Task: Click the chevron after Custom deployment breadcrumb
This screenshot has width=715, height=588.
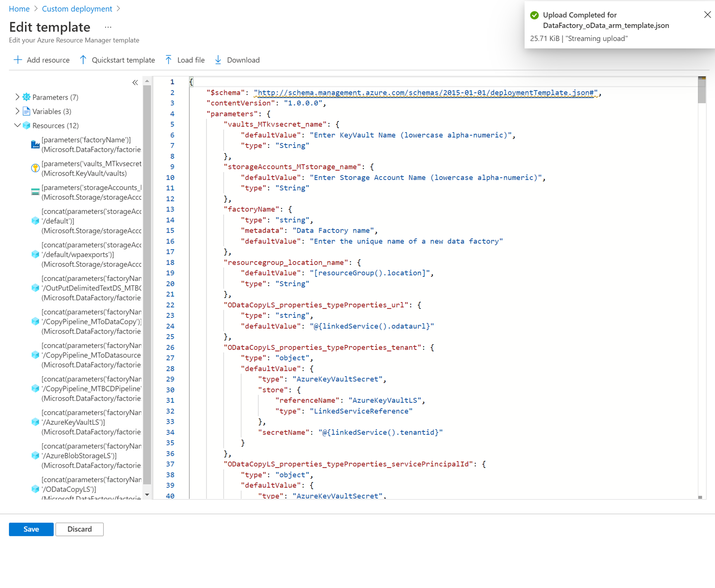Action: coord(118,9)
